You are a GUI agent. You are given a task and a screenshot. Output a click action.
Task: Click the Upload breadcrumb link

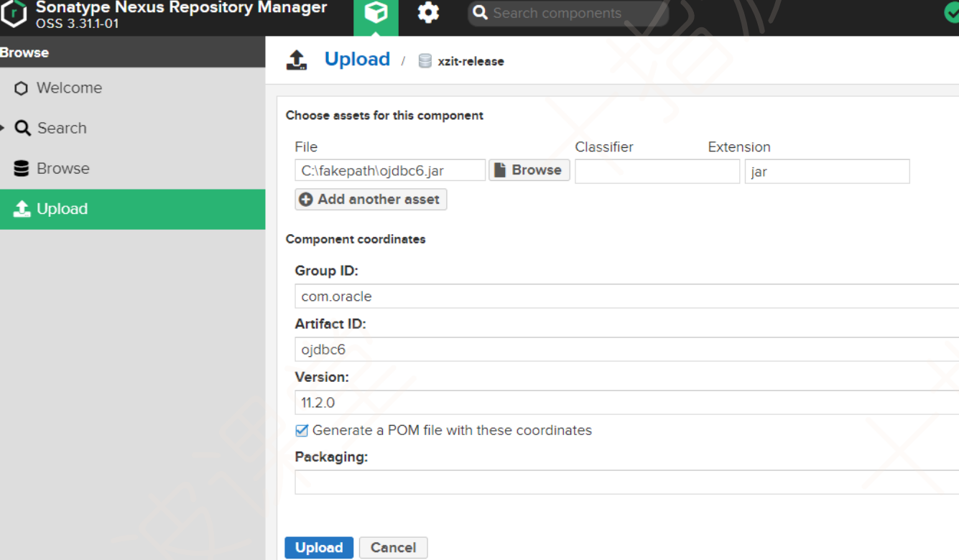point(357,60)
